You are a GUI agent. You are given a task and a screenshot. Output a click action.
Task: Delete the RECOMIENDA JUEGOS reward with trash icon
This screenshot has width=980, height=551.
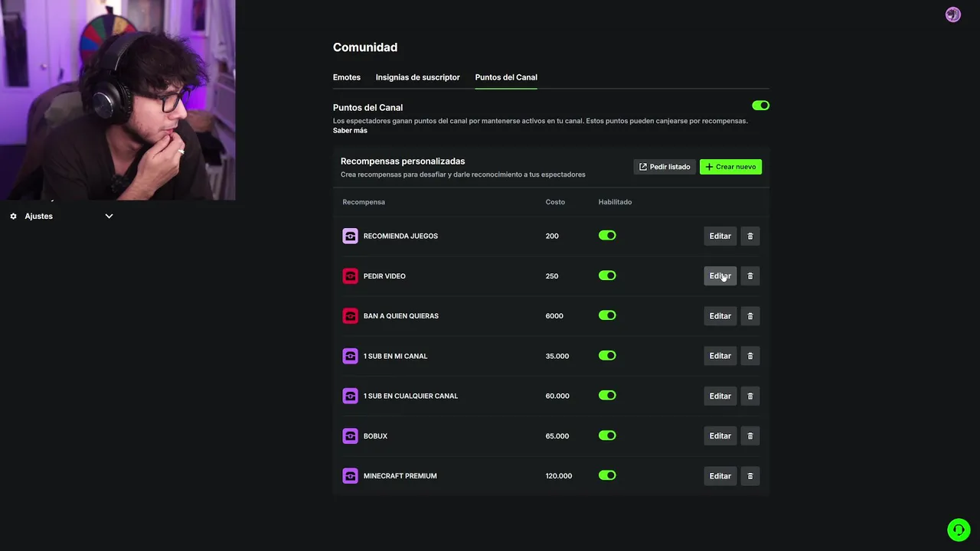750,236
